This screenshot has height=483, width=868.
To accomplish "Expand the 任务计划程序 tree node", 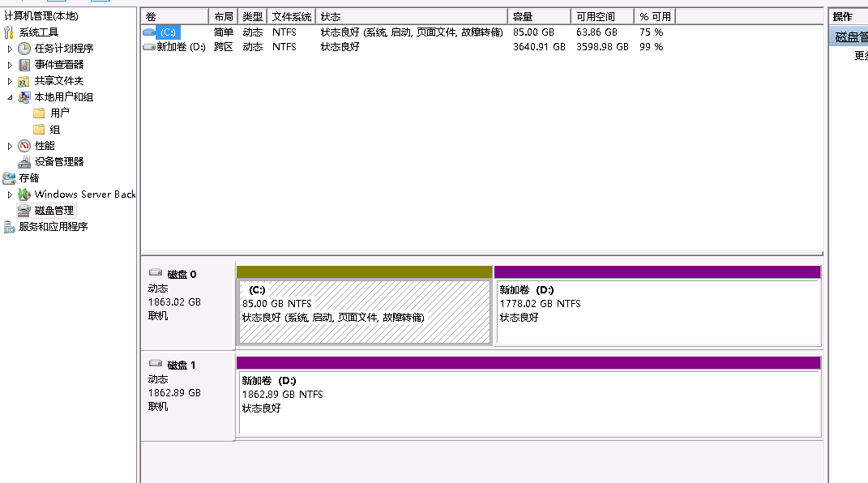I will click(10, 49).
